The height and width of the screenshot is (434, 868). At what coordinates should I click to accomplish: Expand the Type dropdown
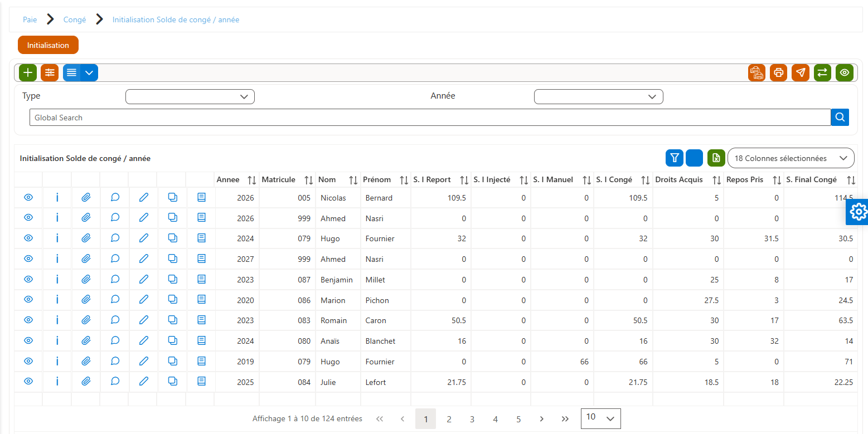pyautogui.click(x=190, y=96)
